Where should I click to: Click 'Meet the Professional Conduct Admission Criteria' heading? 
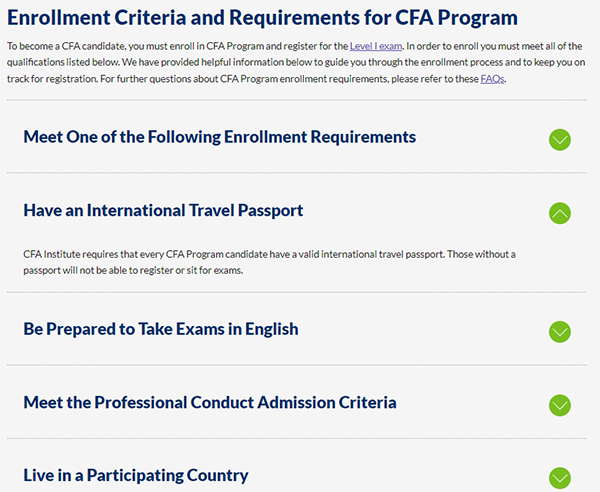point(210,402)
